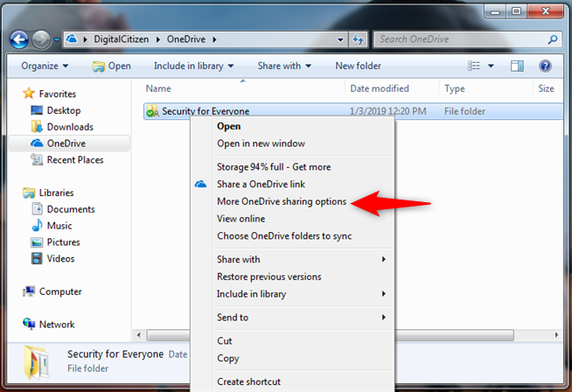
Task: Click the OneDrive cloud icon in address bar
Action: 71,39
